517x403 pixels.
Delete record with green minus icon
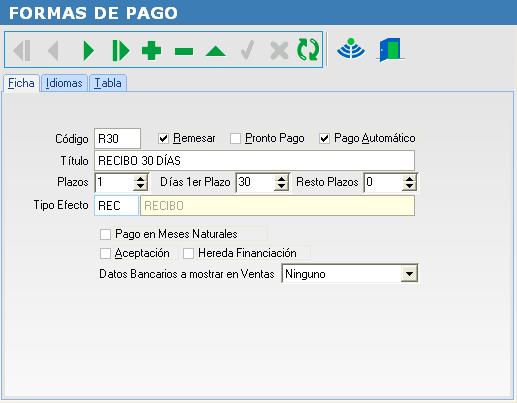click(x=184, y=51)
